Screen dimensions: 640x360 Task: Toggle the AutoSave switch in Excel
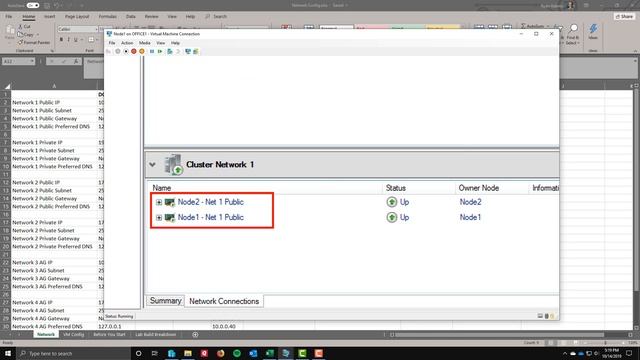coord(33,5)
